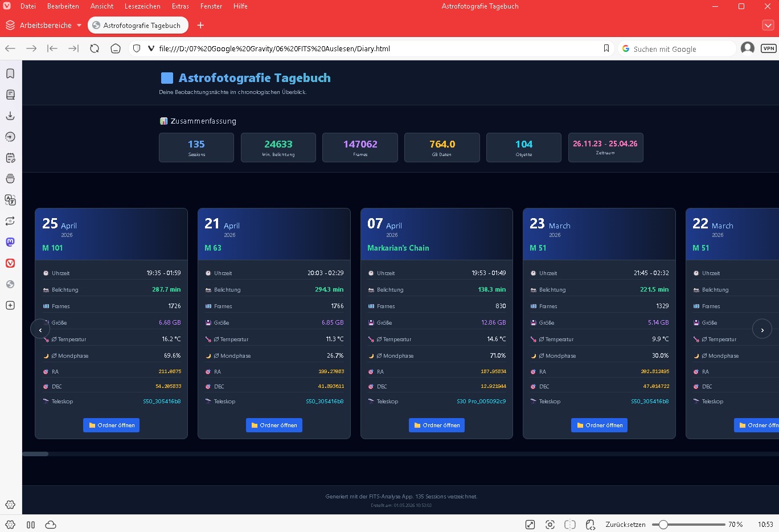The image size is (779, 532).
Task: Bookmark this page via address bar icon
Action: (x=606, y=48)
